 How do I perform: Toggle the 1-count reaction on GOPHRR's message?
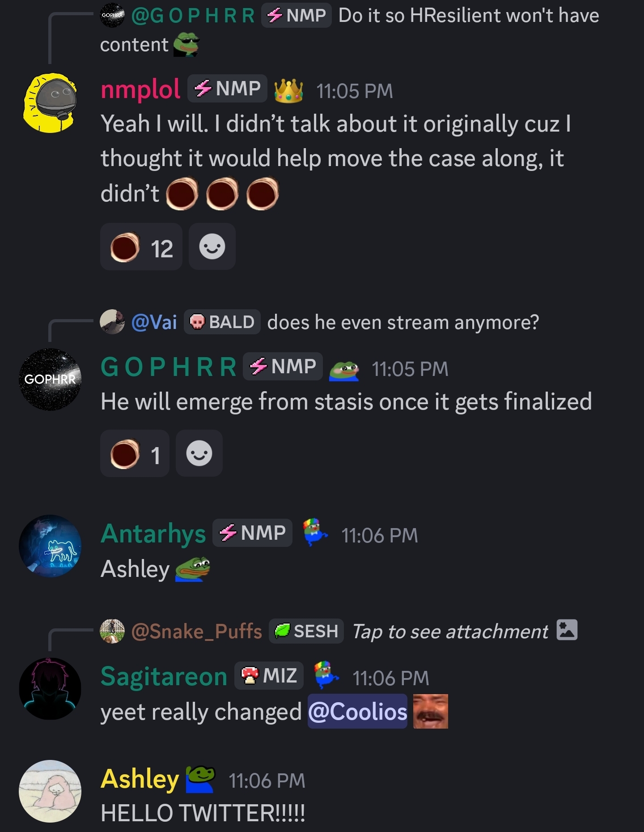click(135, 453)
